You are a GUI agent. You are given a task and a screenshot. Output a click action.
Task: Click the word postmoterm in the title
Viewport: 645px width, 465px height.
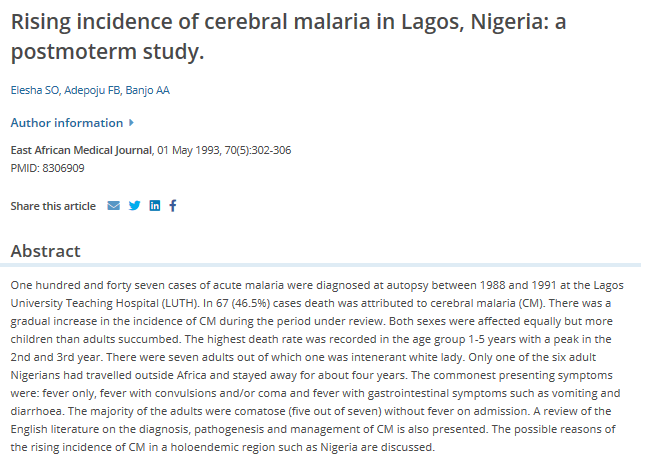(74, 52)
